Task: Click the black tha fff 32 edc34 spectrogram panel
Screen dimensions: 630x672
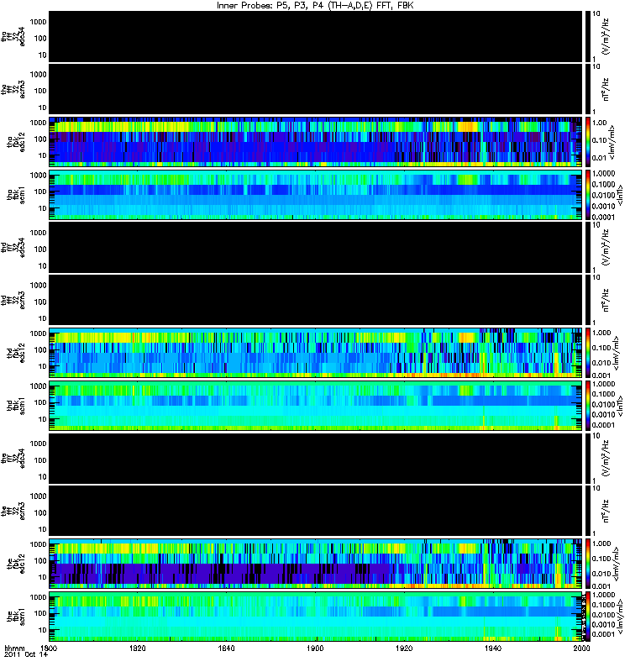Action: 316,36
